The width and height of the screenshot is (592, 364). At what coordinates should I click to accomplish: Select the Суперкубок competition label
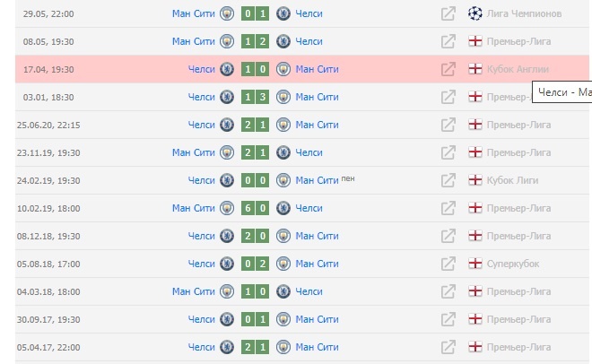pyautogui.click(x=513, y=264)
